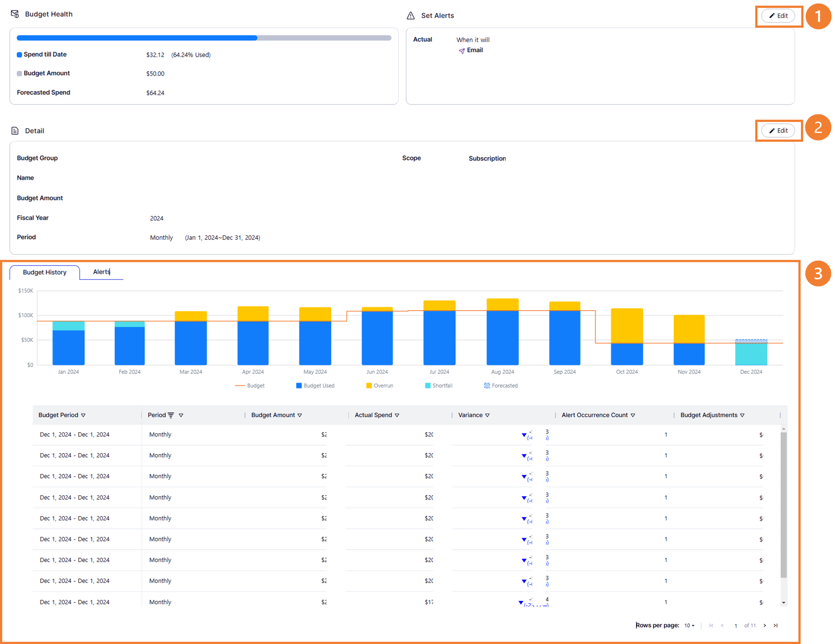Click the Period column sort lines icon
This screenshot has height=644, width=835.
pos(171,415)
